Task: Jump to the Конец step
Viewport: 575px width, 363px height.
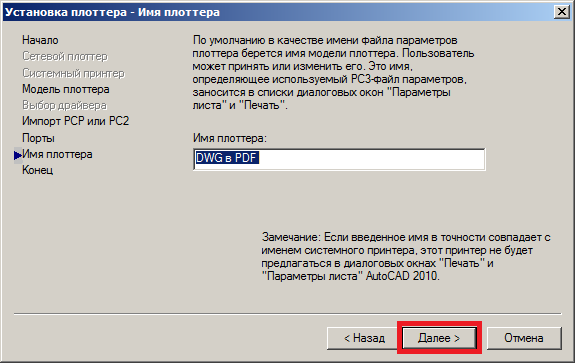Action: click(38, 170)
